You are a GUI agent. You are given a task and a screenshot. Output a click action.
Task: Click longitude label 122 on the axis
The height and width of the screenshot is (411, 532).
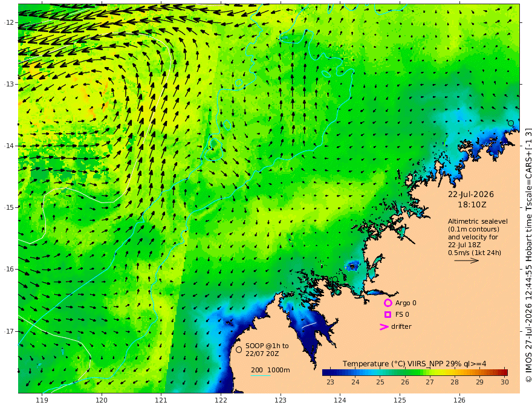[x=221, y=400]
